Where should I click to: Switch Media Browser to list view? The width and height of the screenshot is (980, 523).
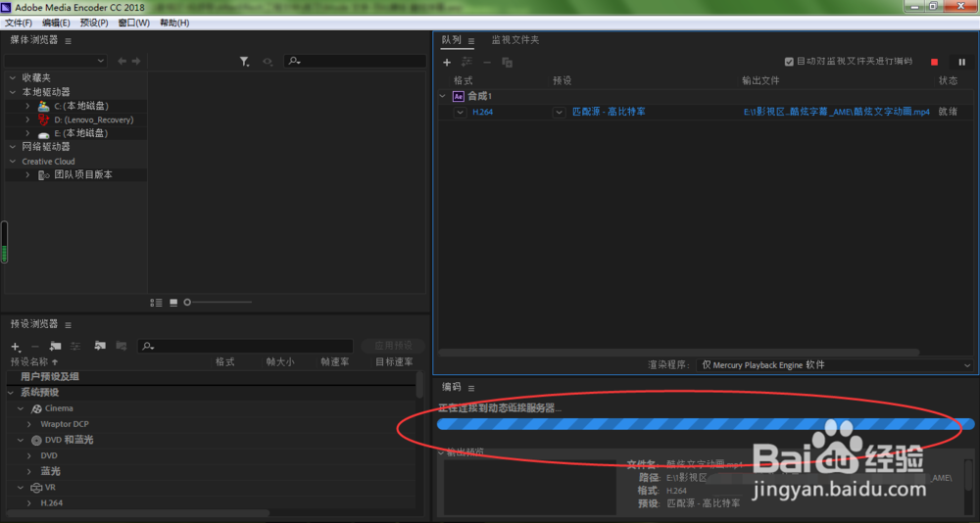coord(156,303)
